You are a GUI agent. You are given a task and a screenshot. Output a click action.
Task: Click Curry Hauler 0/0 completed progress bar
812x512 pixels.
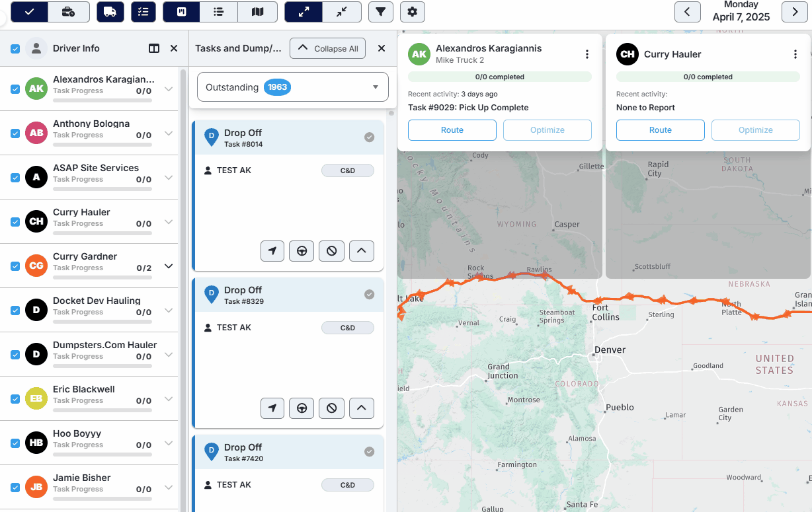click(708, 77)
